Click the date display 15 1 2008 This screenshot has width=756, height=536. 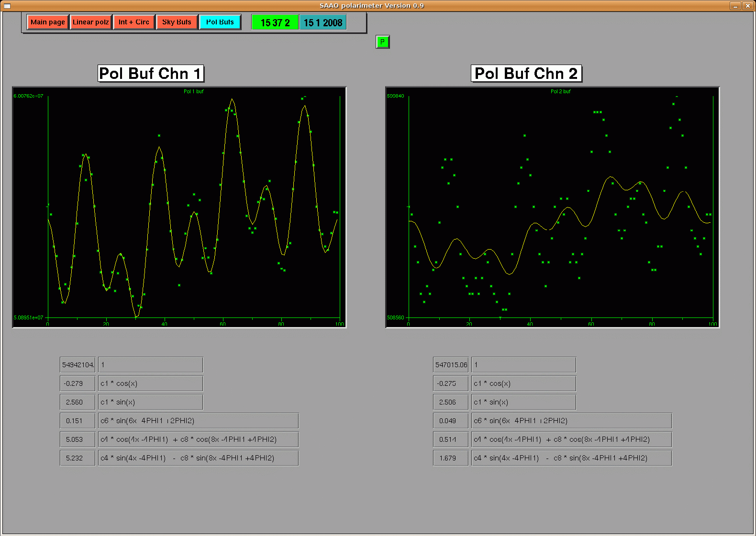point(322,22)
